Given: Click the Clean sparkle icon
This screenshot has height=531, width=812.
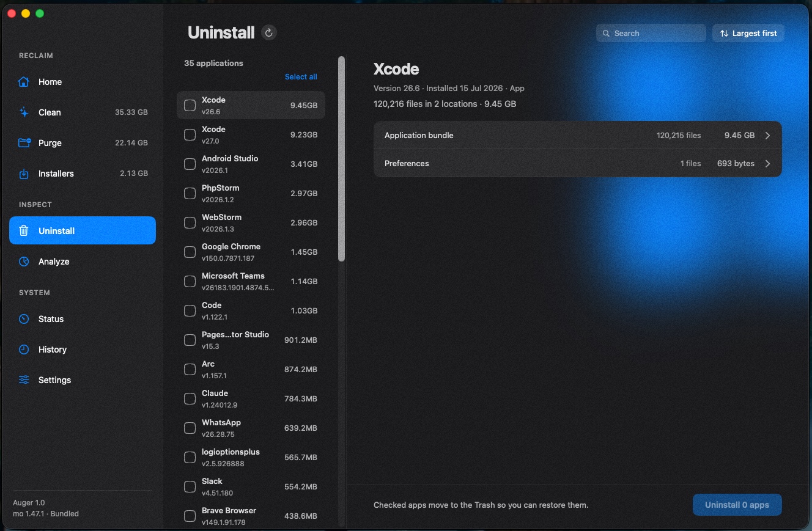Looking at the screenshot, I should coord(24,112).
